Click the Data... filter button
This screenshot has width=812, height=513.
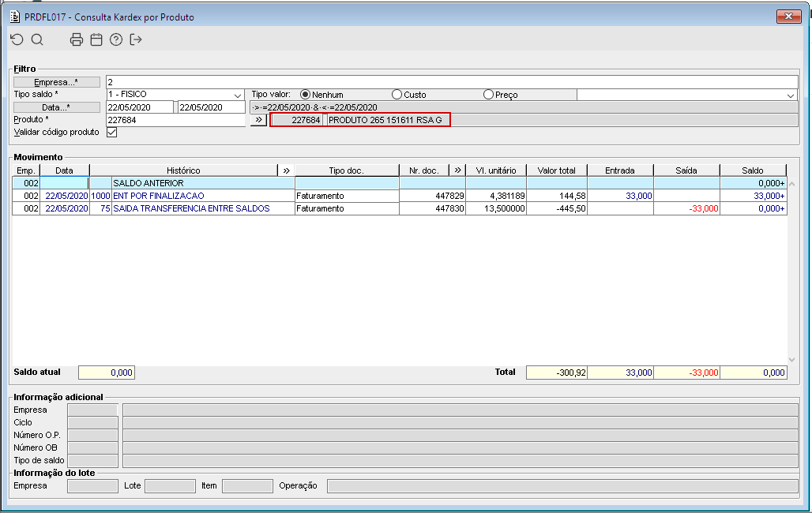click(56, 107)
